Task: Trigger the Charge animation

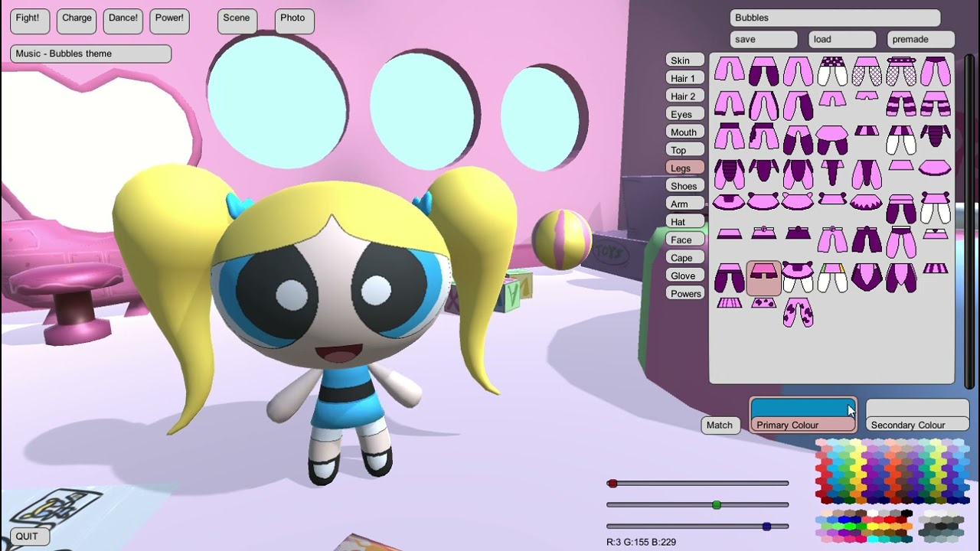Action: [77, 20]
